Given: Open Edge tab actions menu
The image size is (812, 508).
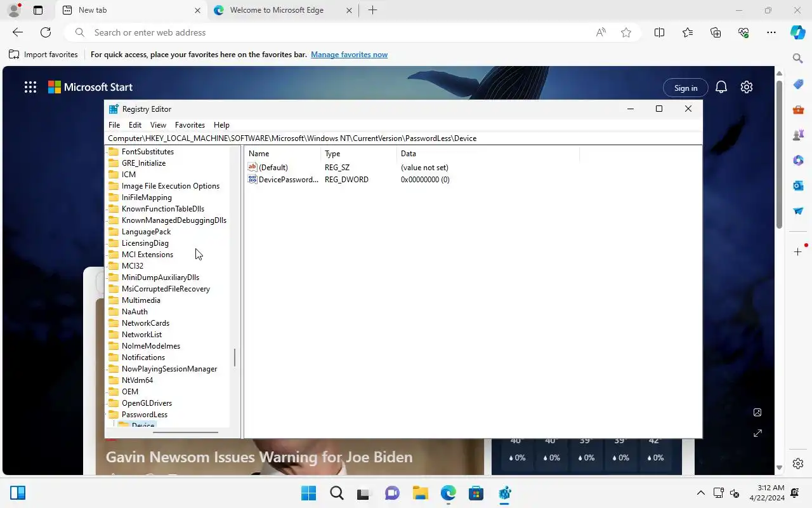Looking at the screenshot, I should [x=38, y=10].
